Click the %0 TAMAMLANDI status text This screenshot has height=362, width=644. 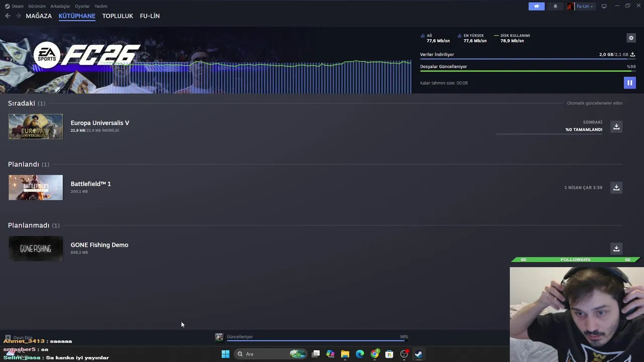(584, 130)
